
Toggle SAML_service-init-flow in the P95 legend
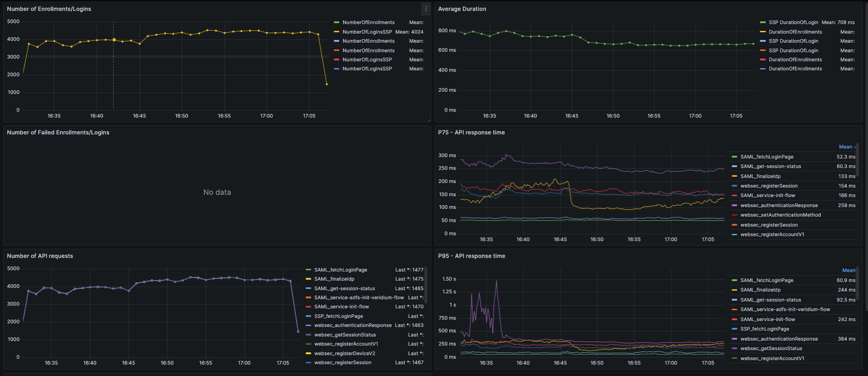(768, 319)
